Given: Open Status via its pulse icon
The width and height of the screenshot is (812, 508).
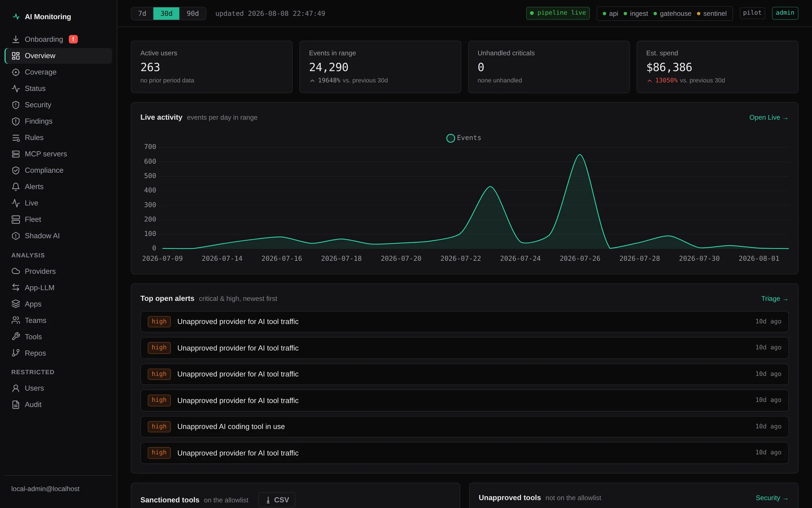Looking at the screenshot, I should point(16,89).
